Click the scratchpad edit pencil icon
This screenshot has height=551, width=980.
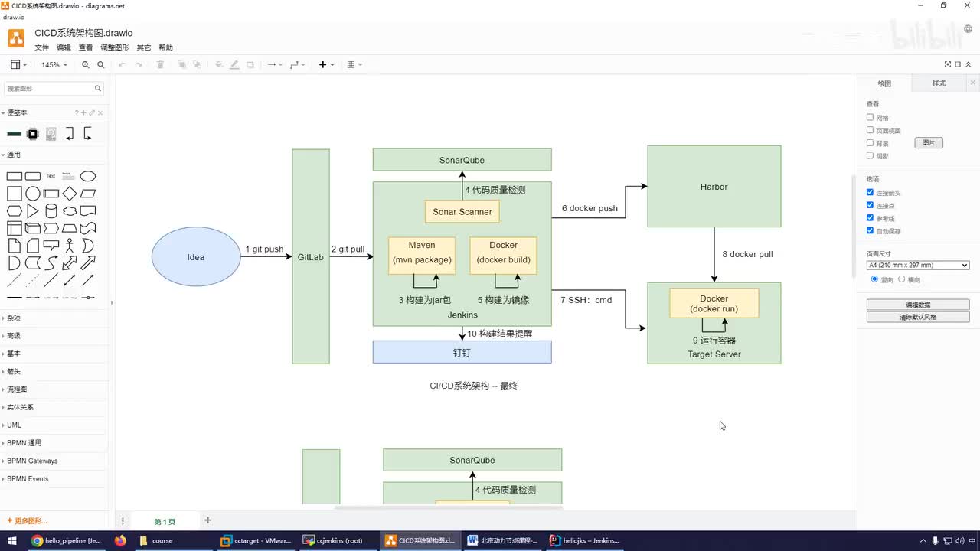tap(92, 113)
